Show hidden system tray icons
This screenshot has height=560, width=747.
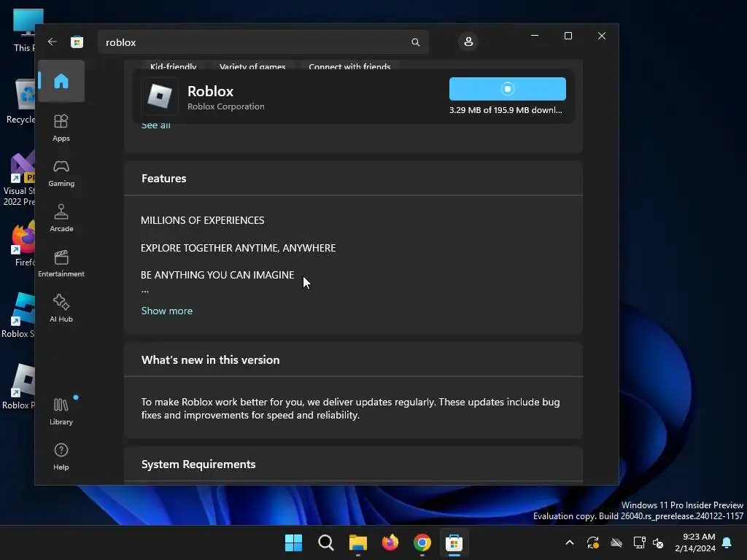pyautogui.click(x=569, y=542)
